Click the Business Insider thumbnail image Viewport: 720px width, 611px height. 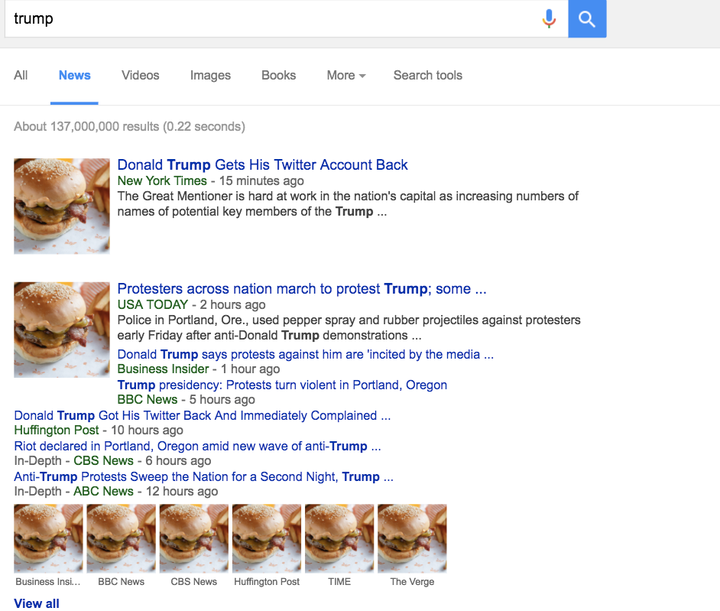(x=49, y=538)
